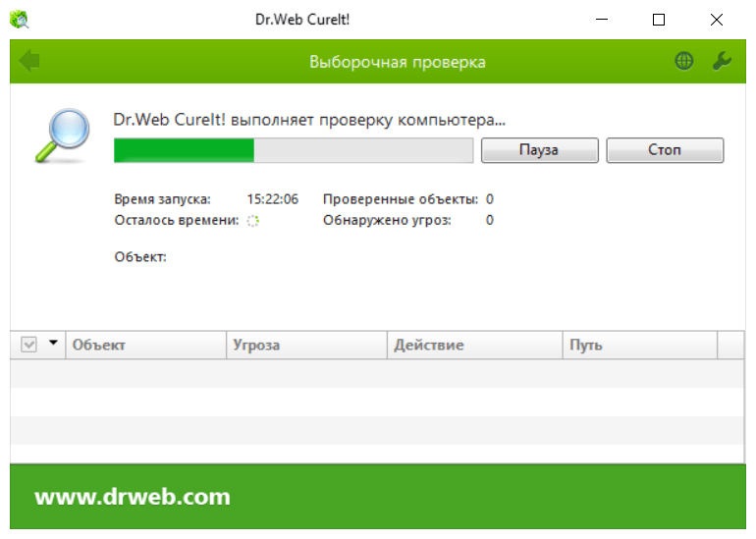Click the Проверенные объекты label
This screenshot has width=756, height=539.
tap(401, 199)
